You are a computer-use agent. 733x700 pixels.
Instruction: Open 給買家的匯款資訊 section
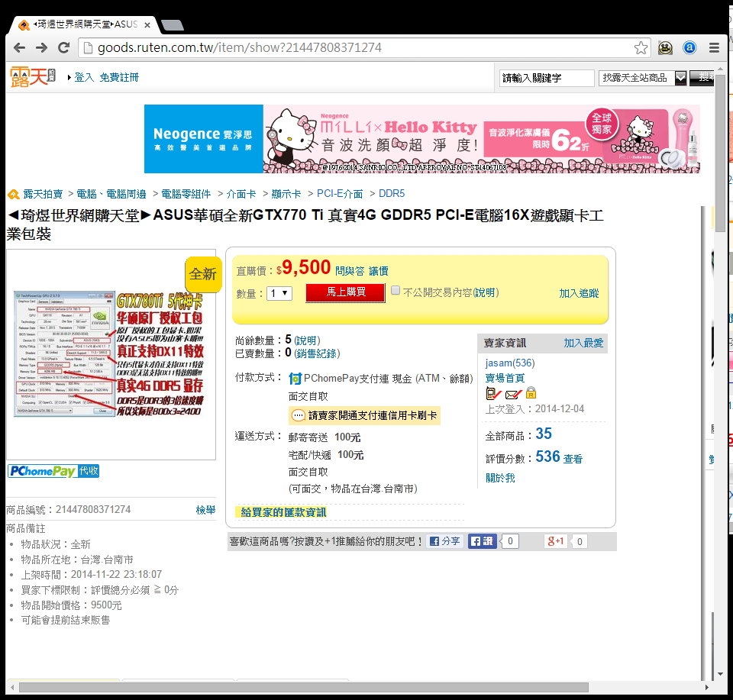tap(283, 512)
